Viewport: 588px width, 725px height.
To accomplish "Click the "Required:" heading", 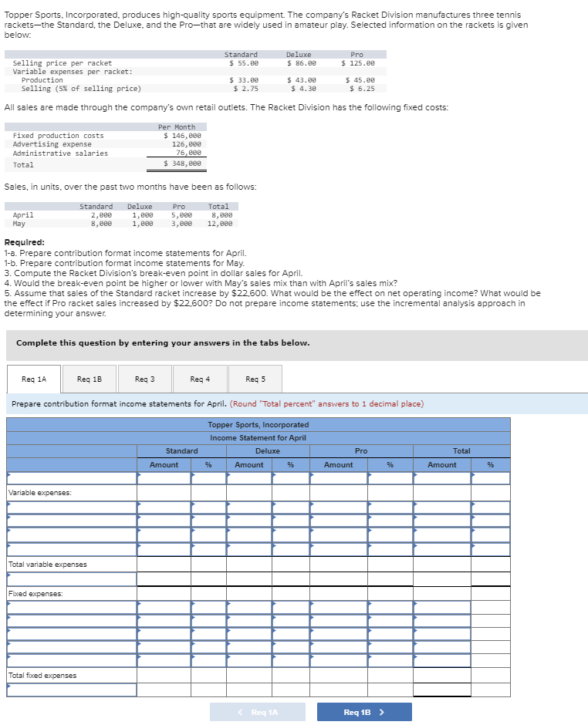I will pyautogui.click(x=25, y=242).
